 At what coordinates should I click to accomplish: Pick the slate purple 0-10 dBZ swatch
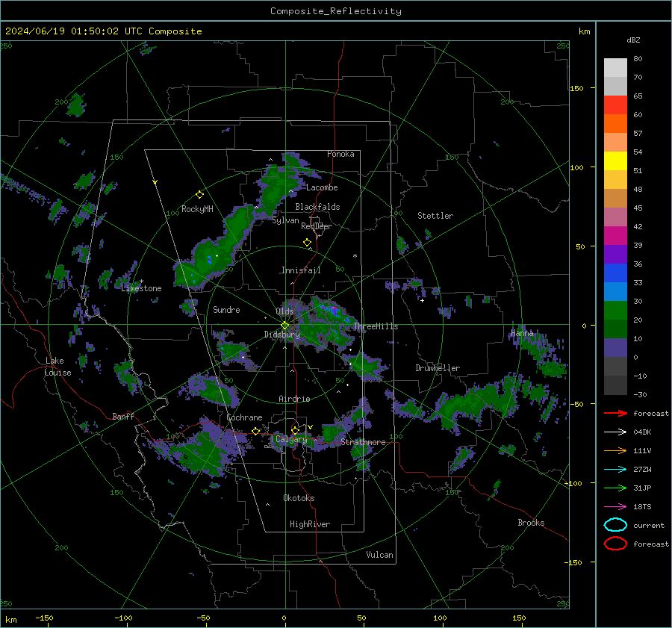(x=615, y=347)
